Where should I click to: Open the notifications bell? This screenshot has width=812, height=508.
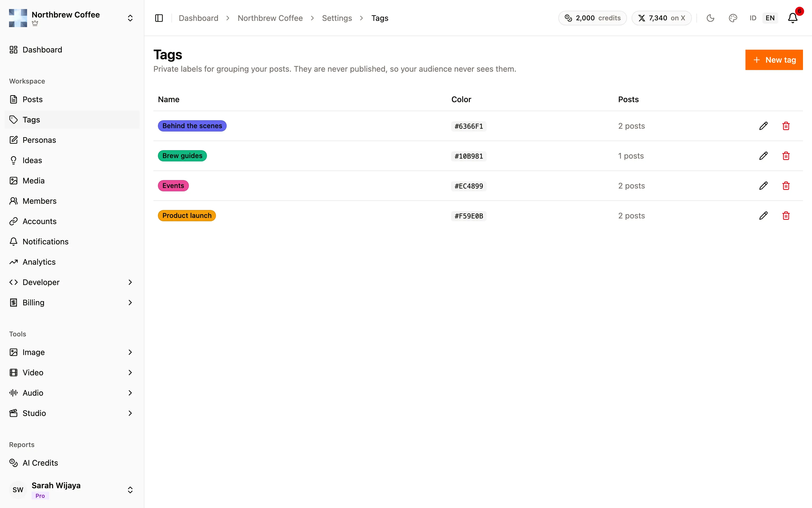point(793,18)
